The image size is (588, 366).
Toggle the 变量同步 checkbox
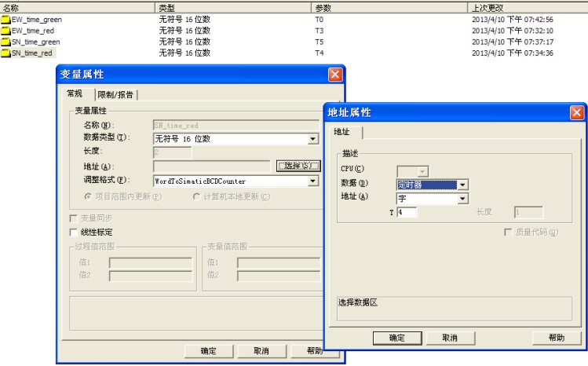[75, 218]
